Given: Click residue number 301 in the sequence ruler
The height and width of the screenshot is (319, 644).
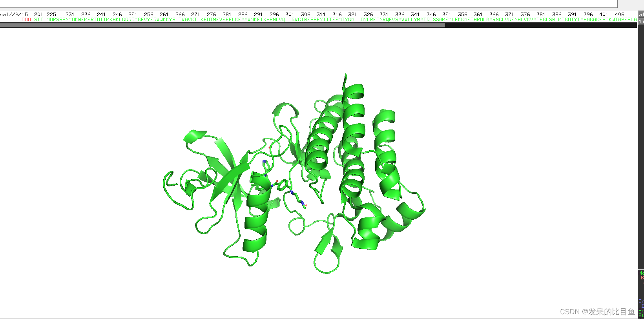Looking at the screenshot, I should [290, 14].
